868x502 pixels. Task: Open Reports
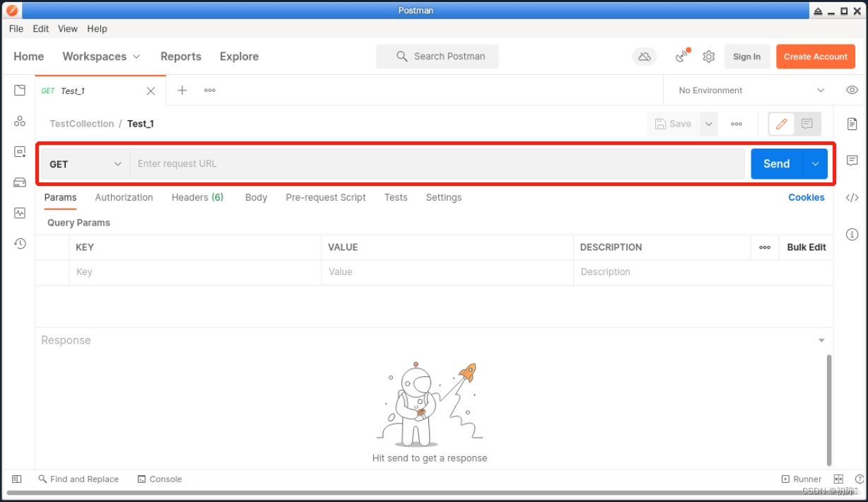point(181,57)
